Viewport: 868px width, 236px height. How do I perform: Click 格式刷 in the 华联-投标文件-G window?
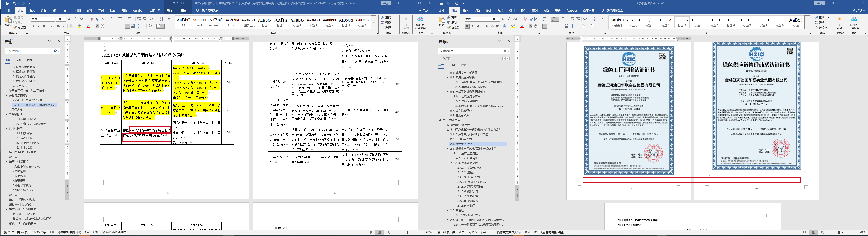tap(453, 28)
